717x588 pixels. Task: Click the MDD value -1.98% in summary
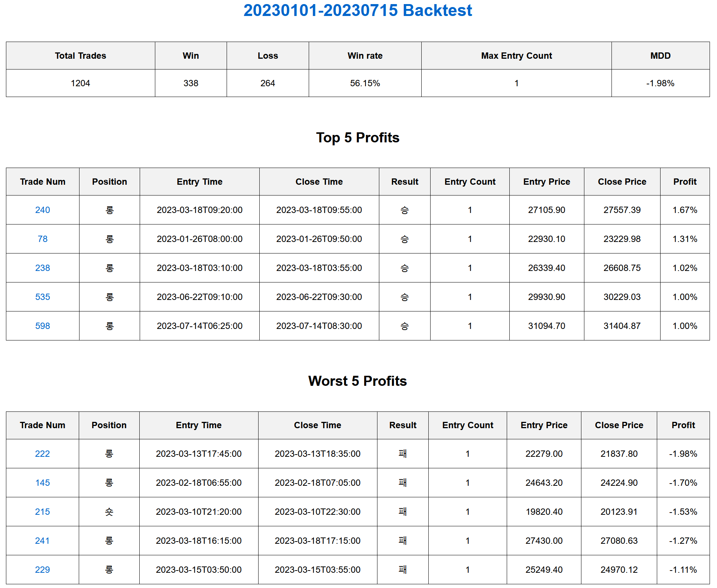(x=660, y=83)
